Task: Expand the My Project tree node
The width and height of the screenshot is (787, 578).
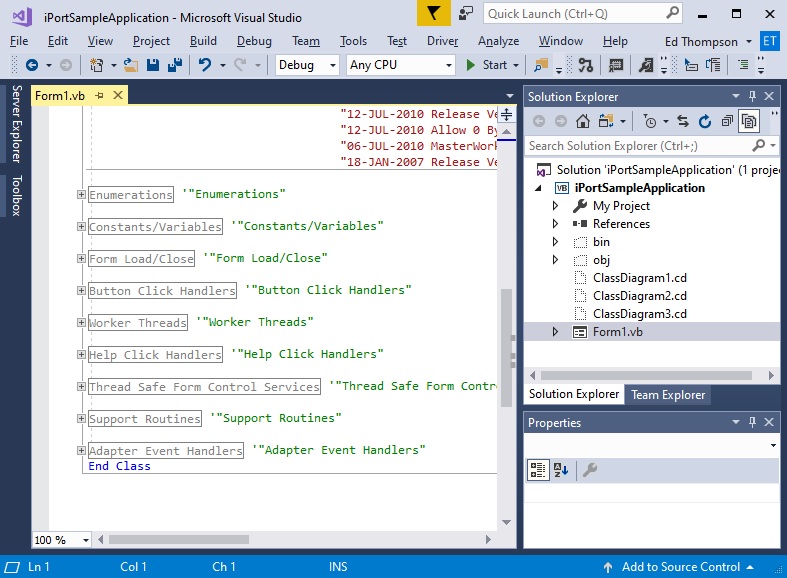Action: tap(555, 206)
